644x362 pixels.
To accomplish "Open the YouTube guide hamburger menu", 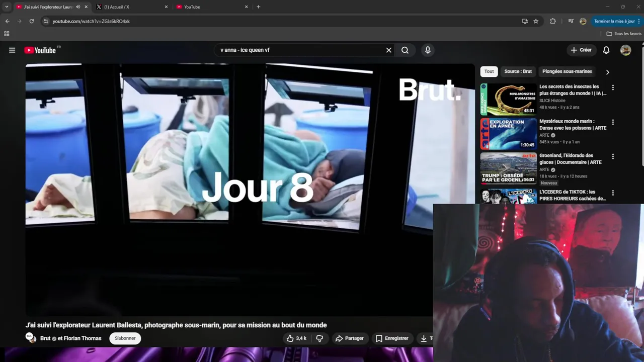I will 12,50.
